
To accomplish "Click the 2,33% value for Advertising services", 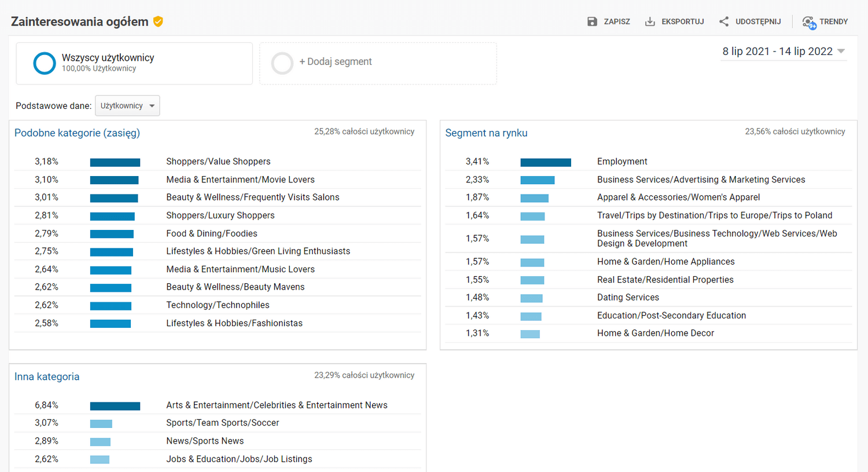I will tap(477, 180).
